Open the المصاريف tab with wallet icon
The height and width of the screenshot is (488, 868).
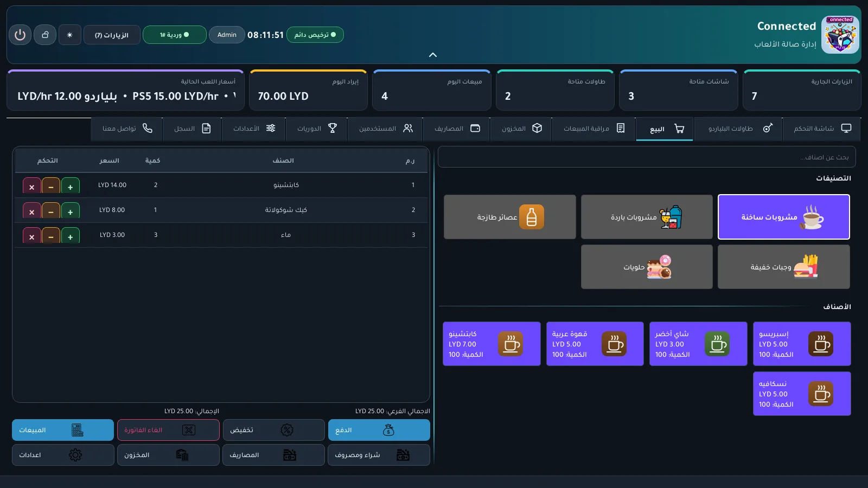click(456, 129)
